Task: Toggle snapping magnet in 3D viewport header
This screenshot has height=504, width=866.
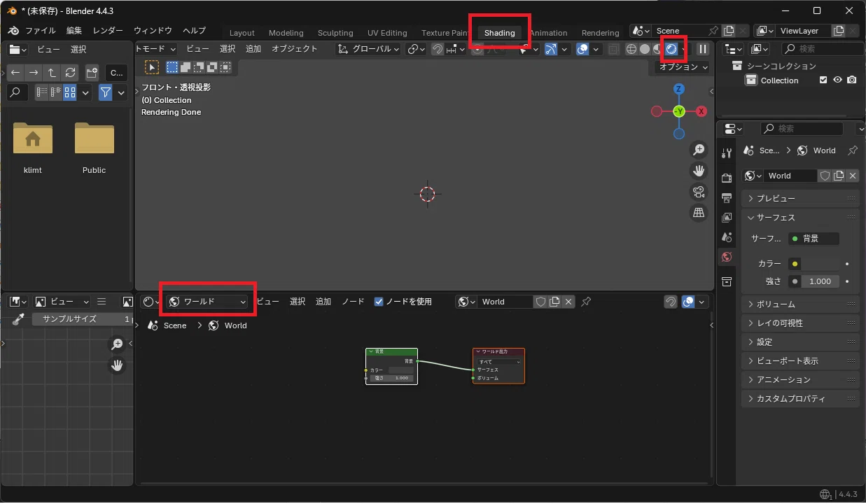Action: (x=437, y=49)
